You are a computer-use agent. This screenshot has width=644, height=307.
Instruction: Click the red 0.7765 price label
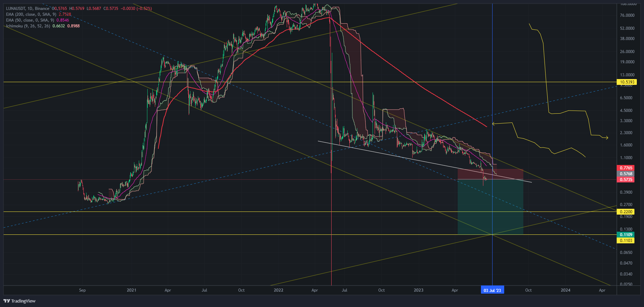click(x=626, y=168)
